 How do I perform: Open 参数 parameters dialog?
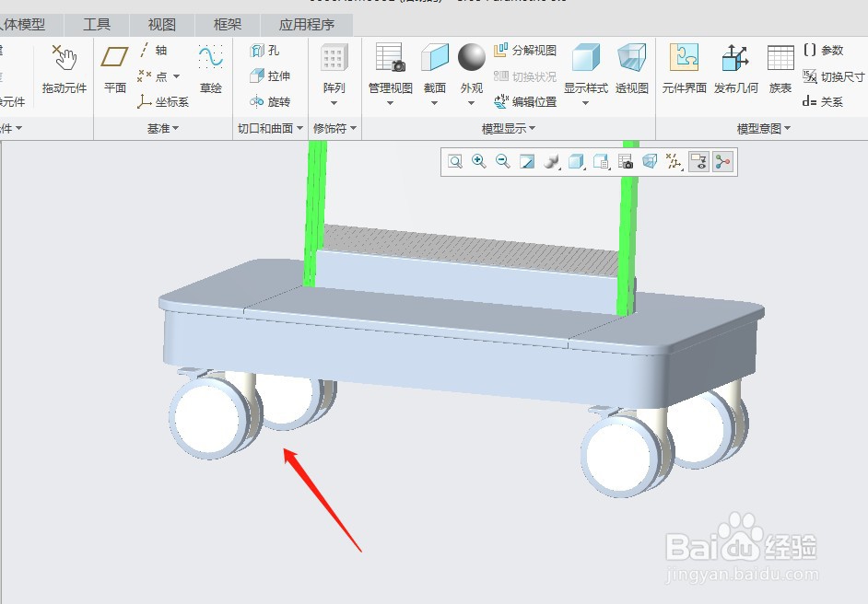(x=823, y=51)
